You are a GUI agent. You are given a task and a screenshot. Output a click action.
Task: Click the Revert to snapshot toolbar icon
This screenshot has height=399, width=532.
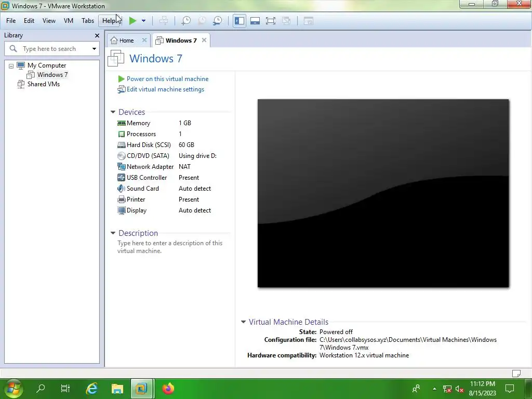coord(202,21)
